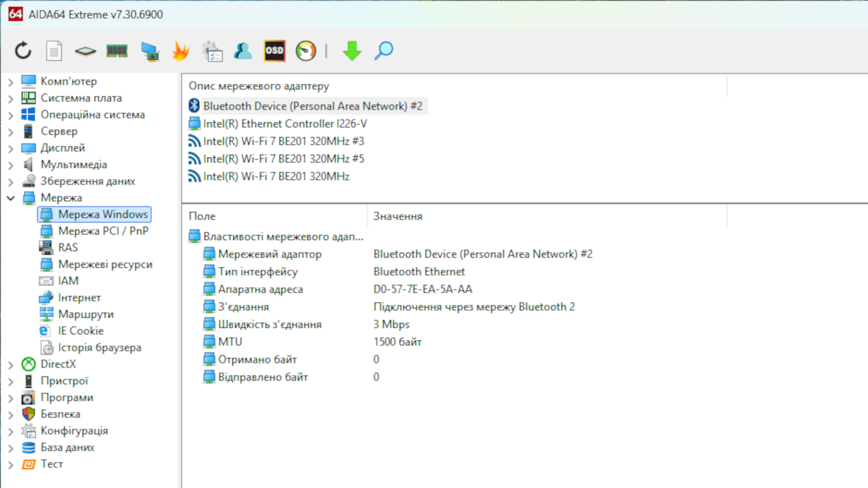Launch the System Stability Test flame icon
The height and width of the screenshot is (488, 868).
(x=181, y=51)
